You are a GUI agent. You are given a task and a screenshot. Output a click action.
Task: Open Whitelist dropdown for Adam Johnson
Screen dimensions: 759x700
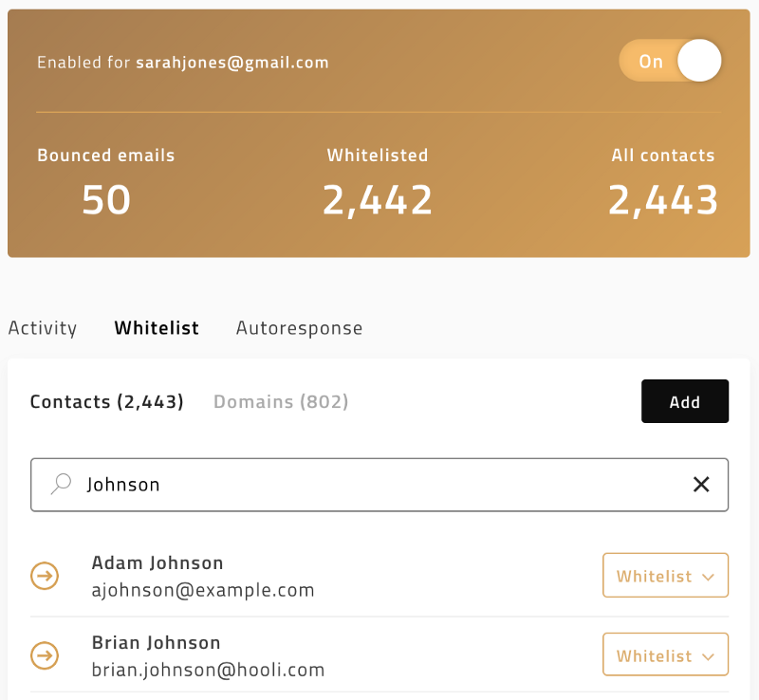click(x=665, y=575)
